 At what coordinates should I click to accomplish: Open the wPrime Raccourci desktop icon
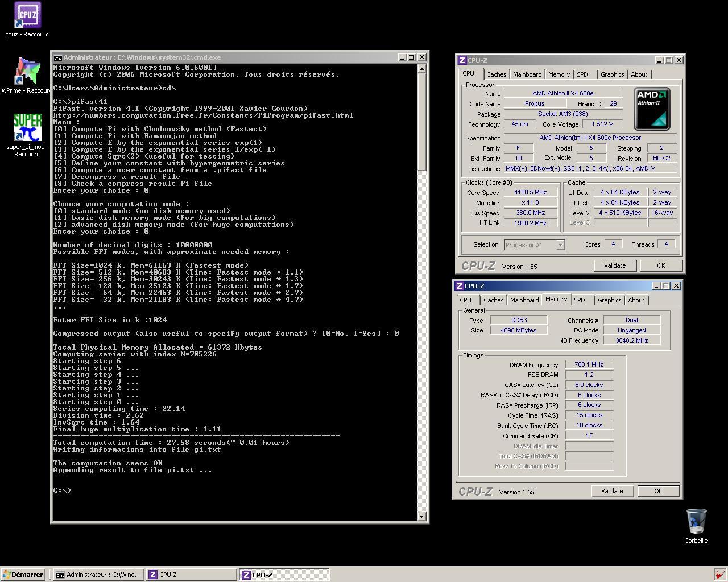pos(26,75)
